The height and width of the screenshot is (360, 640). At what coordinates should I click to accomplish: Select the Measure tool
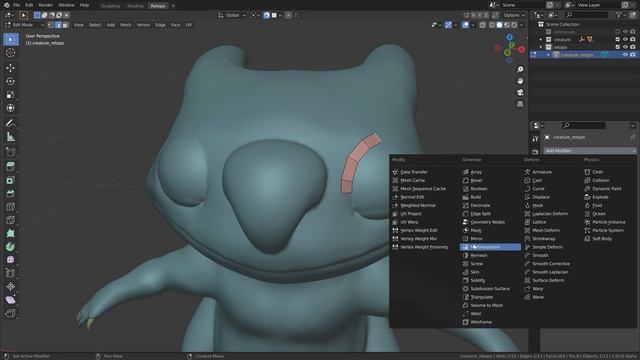tap(11, 137)
